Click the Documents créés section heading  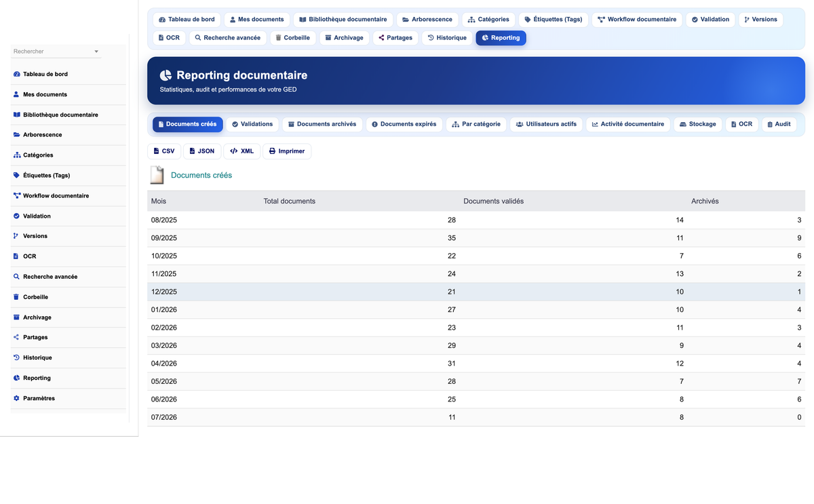201,175
